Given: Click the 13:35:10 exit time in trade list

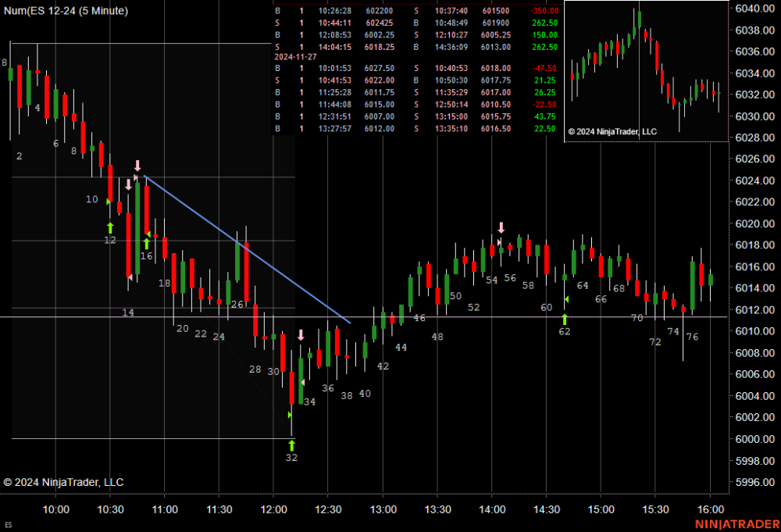Looking at the screenshot, I should (451, 129).
